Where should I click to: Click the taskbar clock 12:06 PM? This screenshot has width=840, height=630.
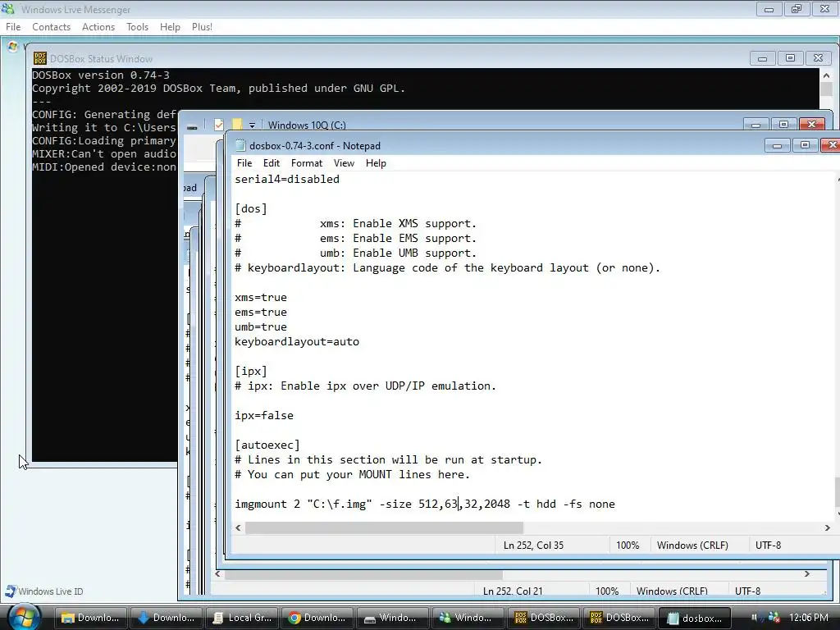pos(808,618)
